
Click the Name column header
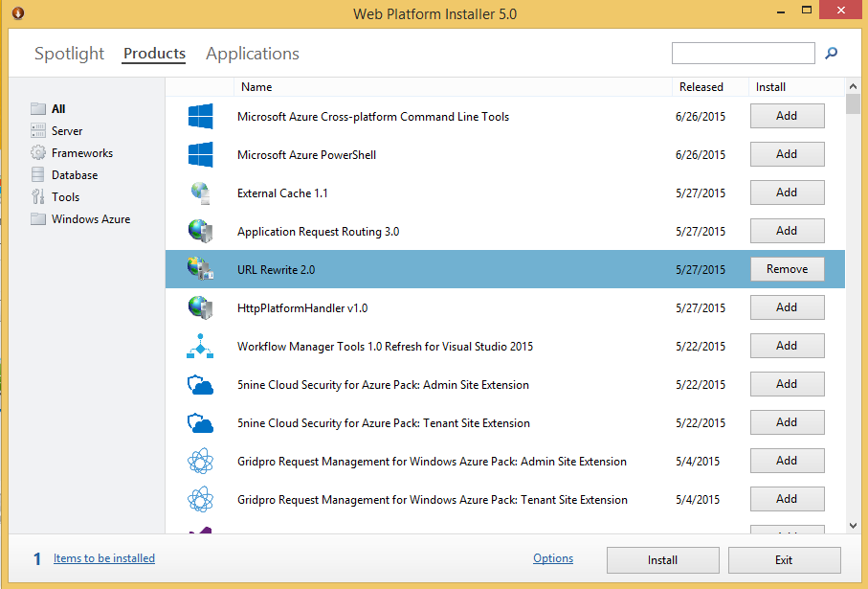pos(453,87)
